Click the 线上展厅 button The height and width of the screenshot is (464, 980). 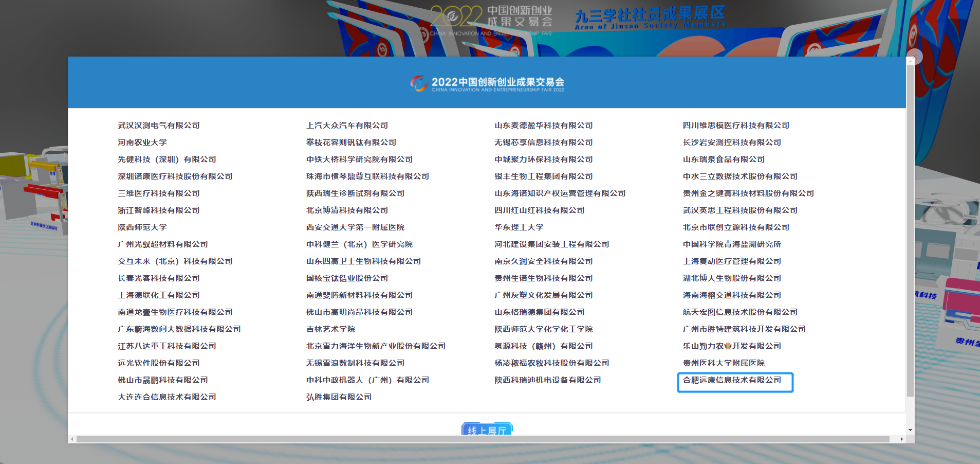(487, 430)
